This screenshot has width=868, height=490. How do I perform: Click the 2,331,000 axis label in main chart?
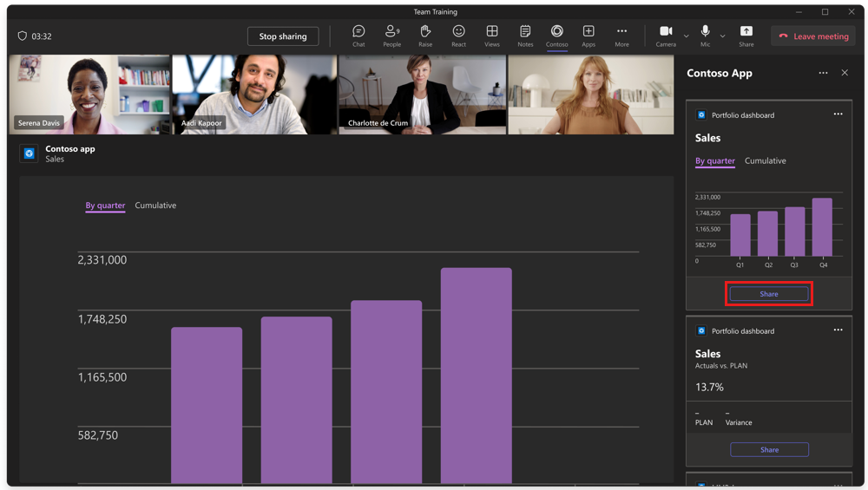point(102,260)
